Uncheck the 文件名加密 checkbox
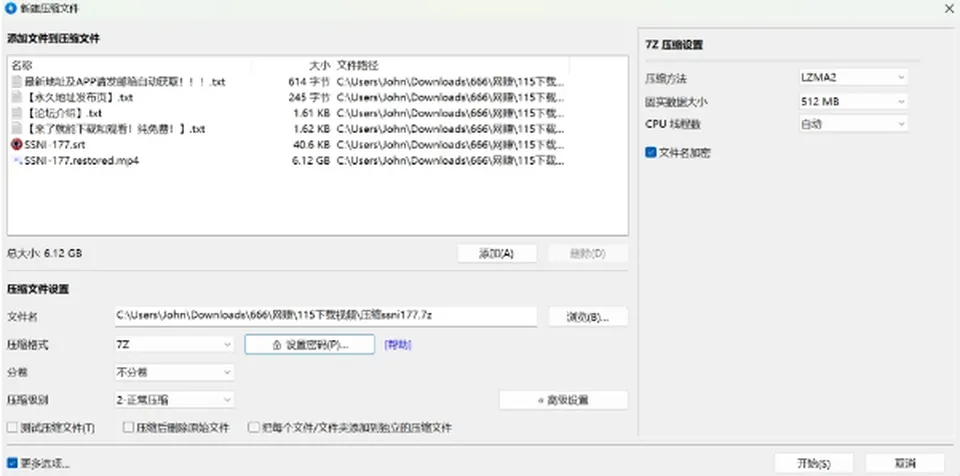Image resolution: width=960 pixels, height=476 pixels. point(651,153)
